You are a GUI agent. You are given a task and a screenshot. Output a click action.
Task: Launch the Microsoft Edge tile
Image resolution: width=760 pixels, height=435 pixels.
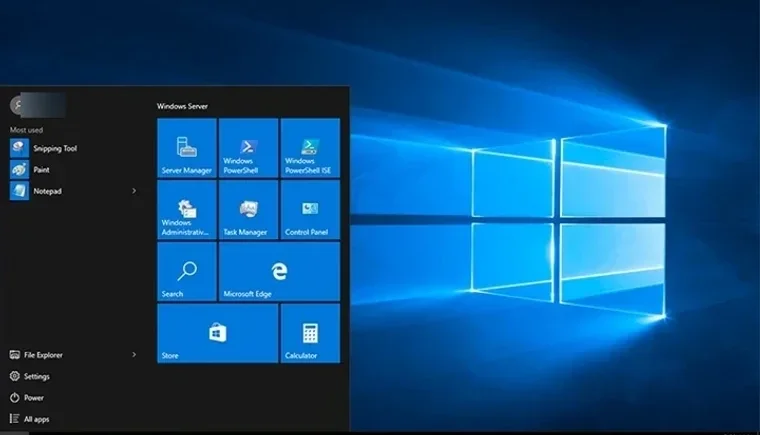click(279, 272)
